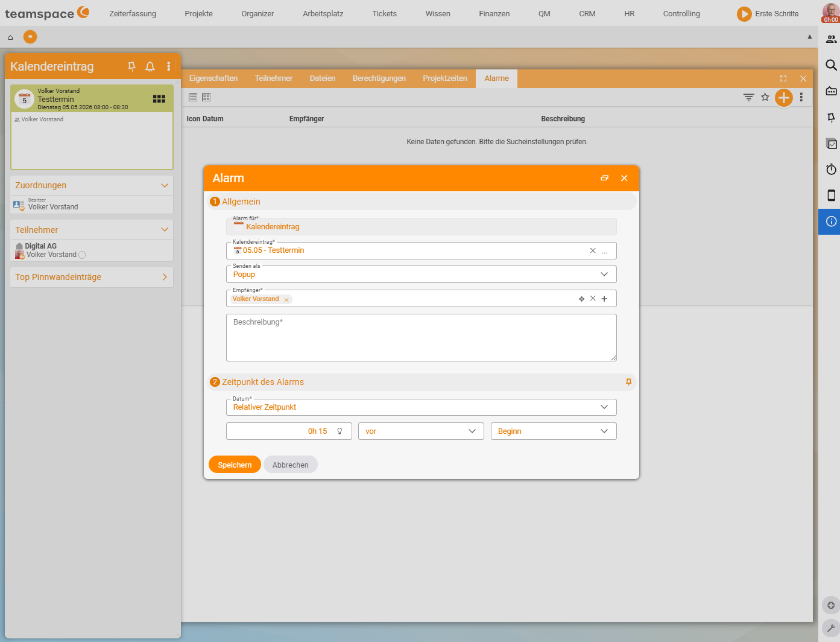Click the Empfänger group selection icon

(x=581, y=299)
